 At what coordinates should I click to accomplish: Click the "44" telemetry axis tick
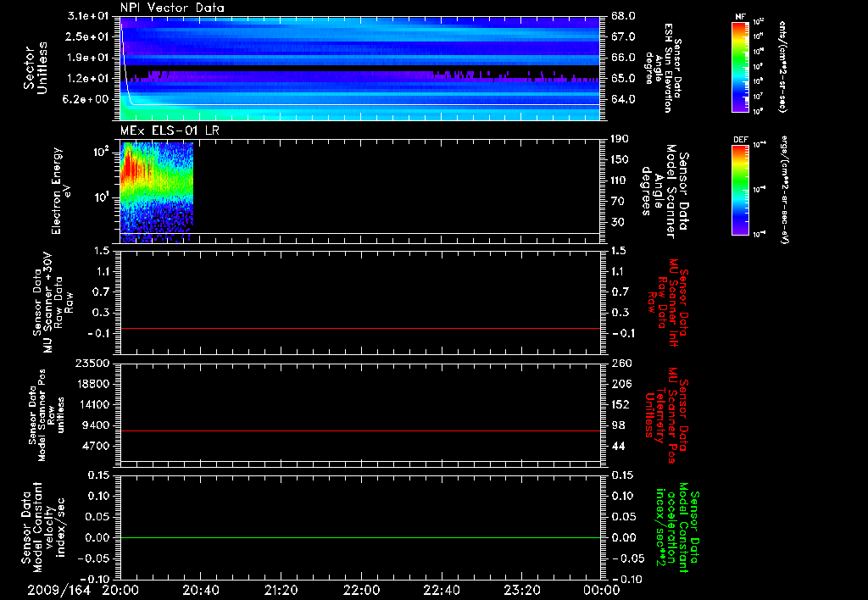(x=618, y=446)
